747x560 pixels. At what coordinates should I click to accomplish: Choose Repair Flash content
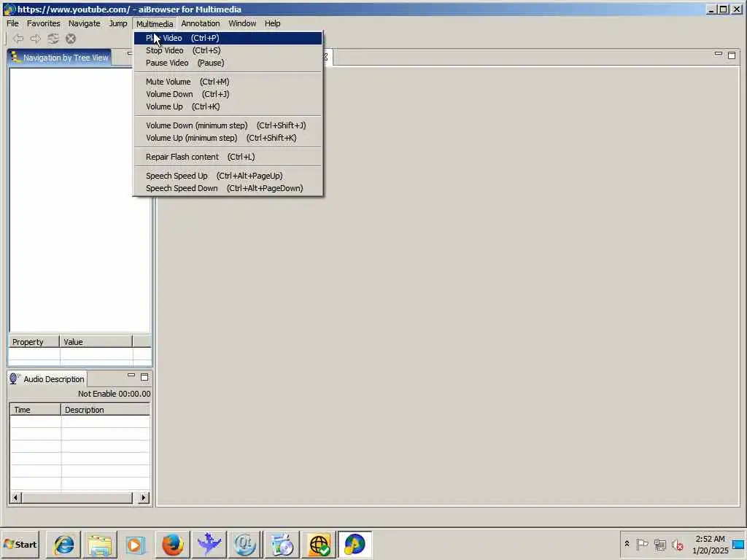coord(228,157)
